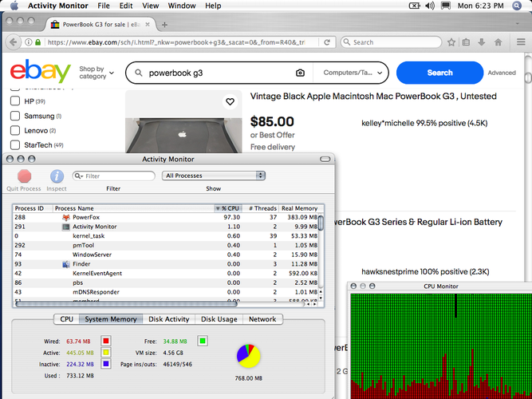
Task: Open the Window menu
Action: [x=182, y=6]
